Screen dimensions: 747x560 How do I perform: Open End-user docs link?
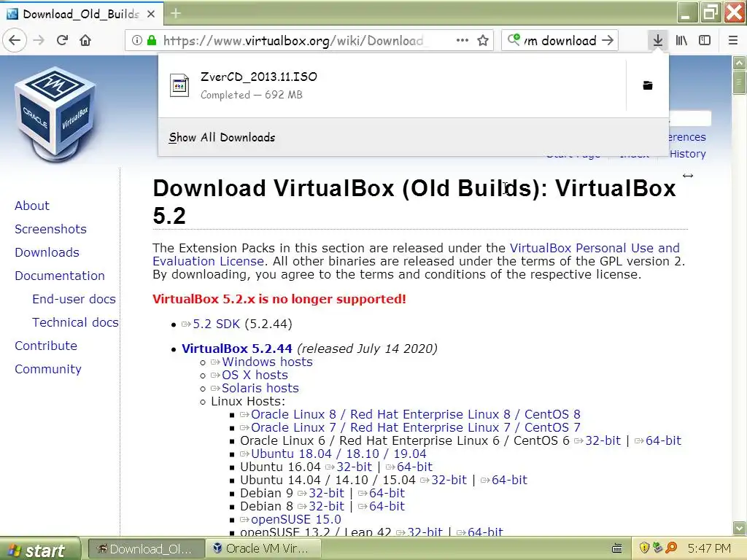point(74,299)
